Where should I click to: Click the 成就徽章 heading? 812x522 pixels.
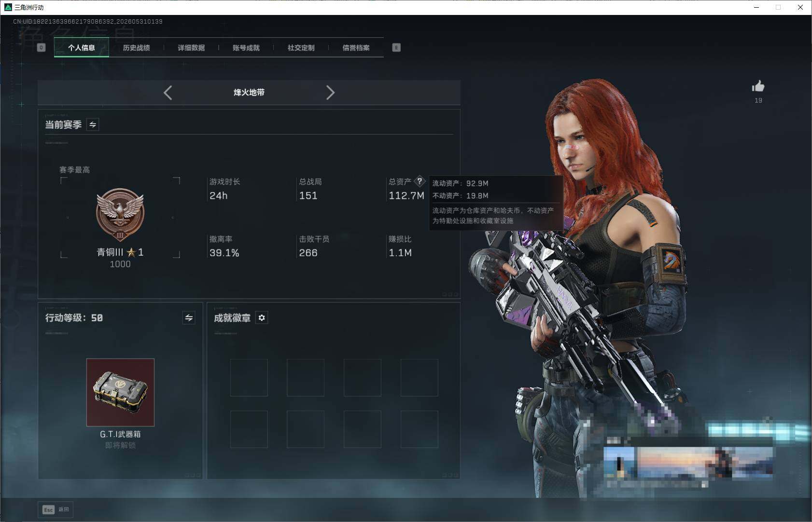click(232, 318)
